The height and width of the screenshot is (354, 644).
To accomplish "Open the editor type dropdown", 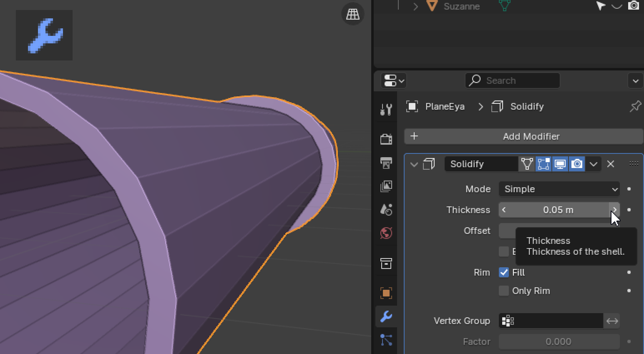I will [x=394, y=80].
